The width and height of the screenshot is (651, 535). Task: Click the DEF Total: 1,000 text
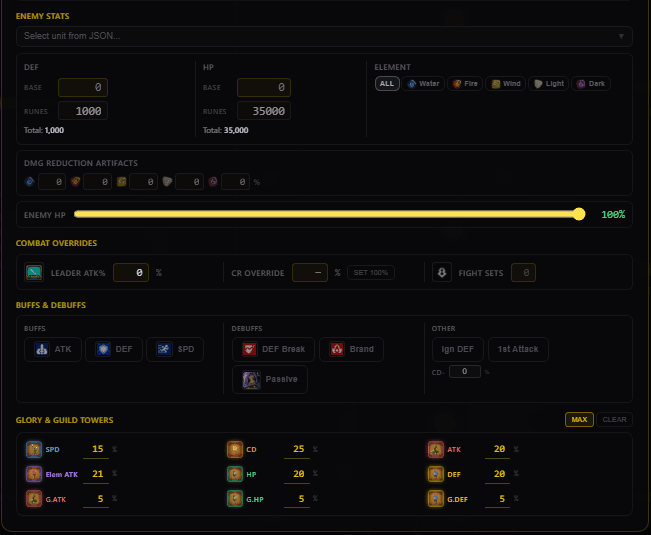point(44,130)
